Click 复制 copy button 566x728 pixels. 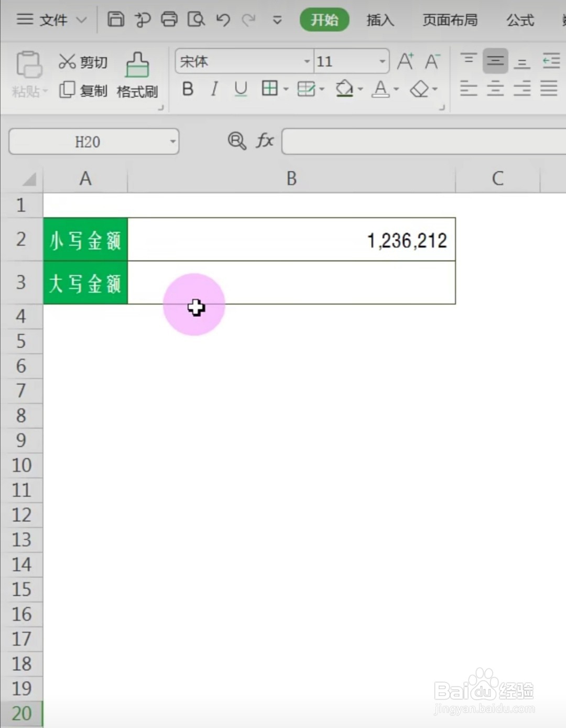click(x=83, y=90)
